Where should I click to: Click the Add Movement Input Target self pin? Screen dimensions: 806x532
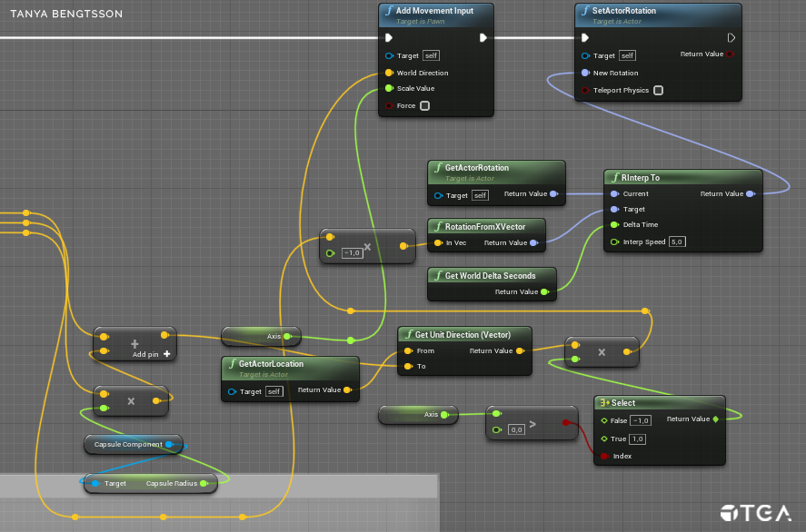389,55
